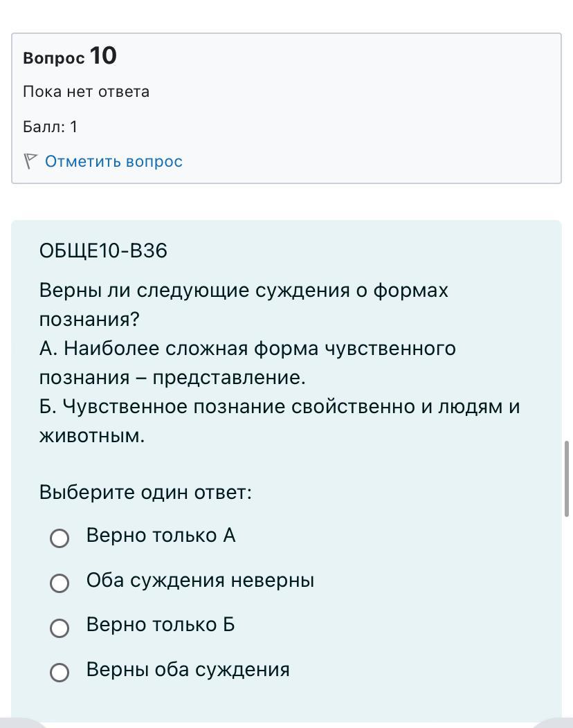This screenshot has height=728, width=573.
Task: Mark the Верно только Б radio button
Action: [60, 628]
